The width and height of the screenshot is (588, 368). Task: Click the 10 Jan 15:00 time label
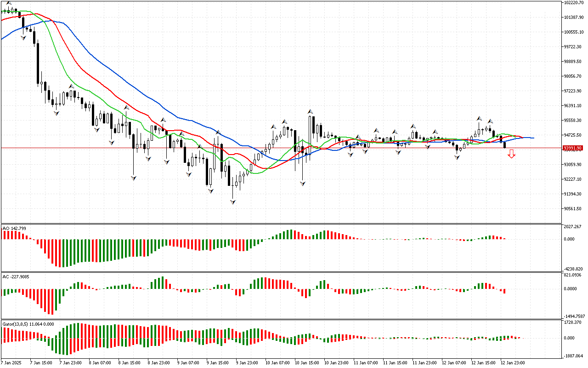306,363
